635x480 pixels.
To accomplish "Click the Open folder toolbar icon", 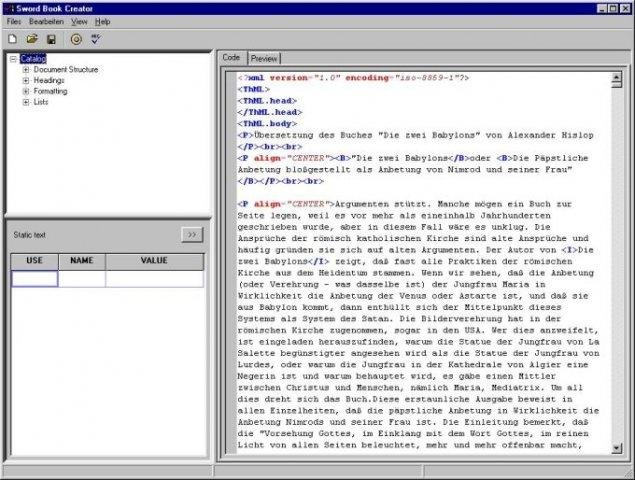I will [x=32, y=39].
